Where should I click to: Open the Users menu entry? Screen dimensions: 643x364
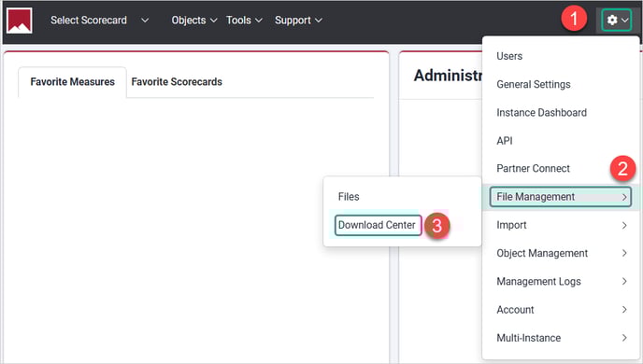tap(509, 56)
